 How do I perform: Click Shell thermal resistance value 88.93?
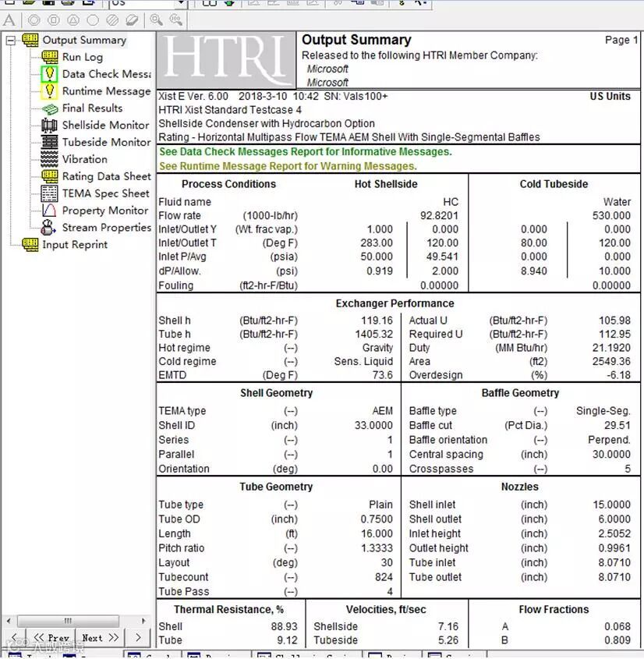pos(284,627)
